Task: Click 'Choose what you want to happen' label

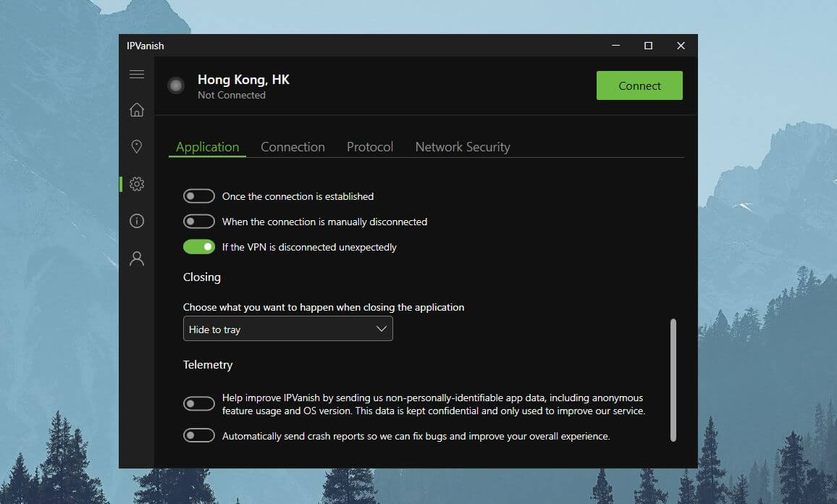Action: click(x=324, y=307)
